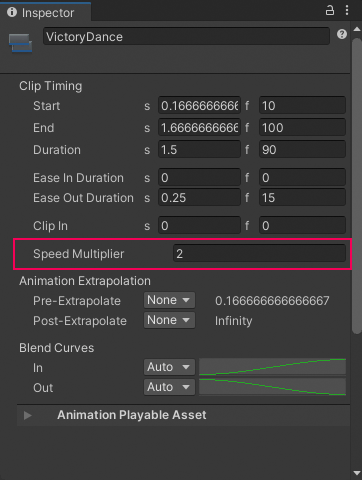The width and height of the screenshot is (362, 480).
Task: Open Post-Extrapolate None dropdown
Action: [x=169, y=320]
